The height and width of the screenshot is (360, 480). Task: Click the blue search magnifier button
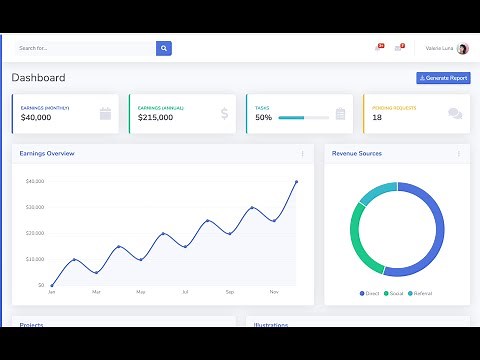[164, 48]
